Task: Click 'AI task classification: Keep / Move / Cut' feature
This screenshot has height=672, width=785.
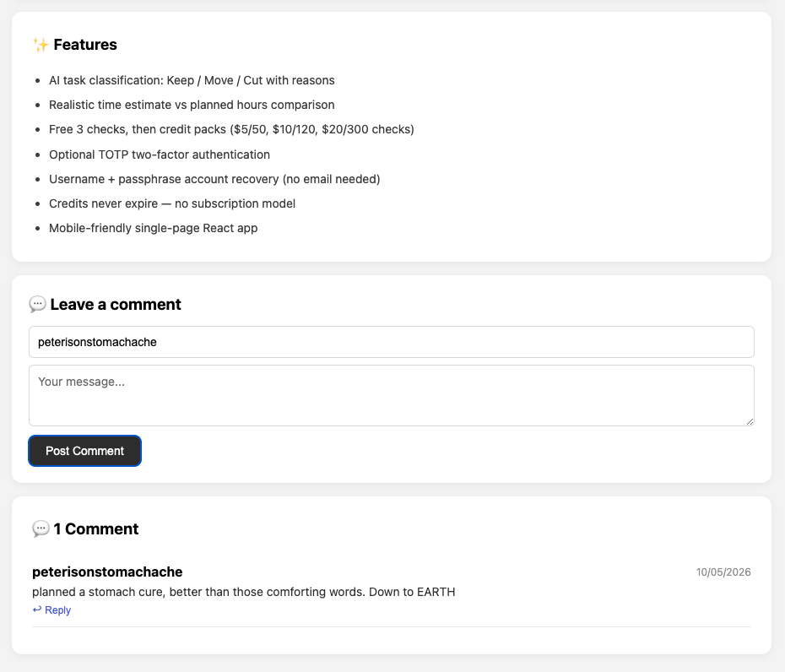Action: [192, 80]
